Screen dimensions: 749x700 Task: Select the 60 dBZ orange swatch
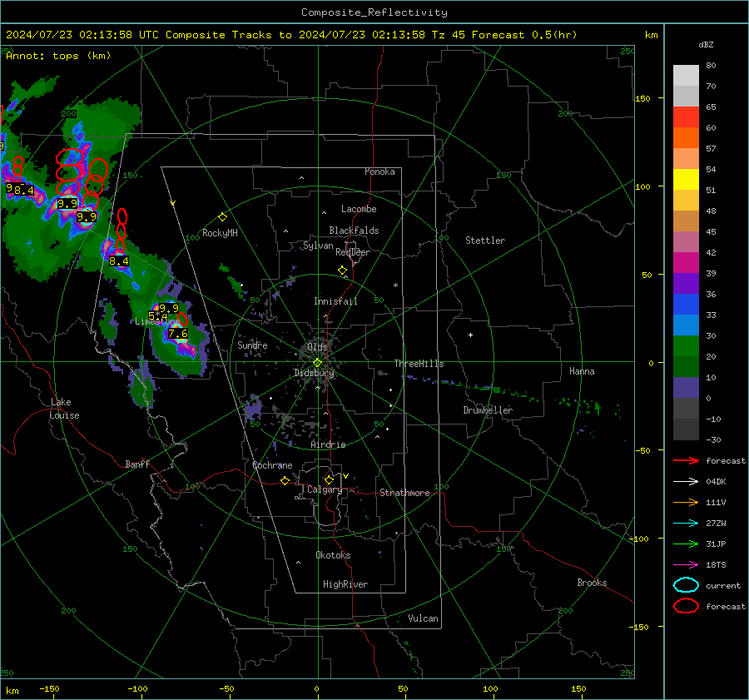(x=686, y=137)
